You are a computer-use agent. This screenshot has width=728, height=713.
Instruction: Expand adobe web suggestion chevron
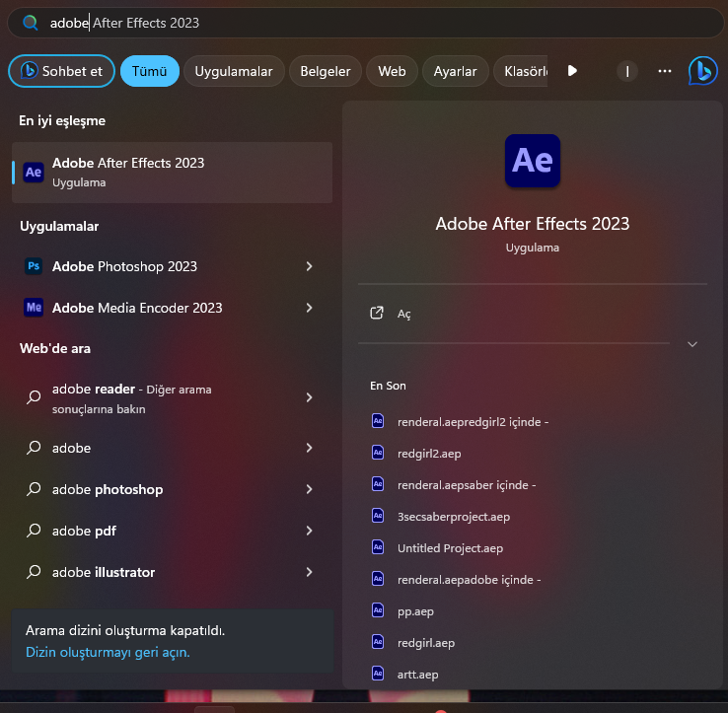coord(309,448)
